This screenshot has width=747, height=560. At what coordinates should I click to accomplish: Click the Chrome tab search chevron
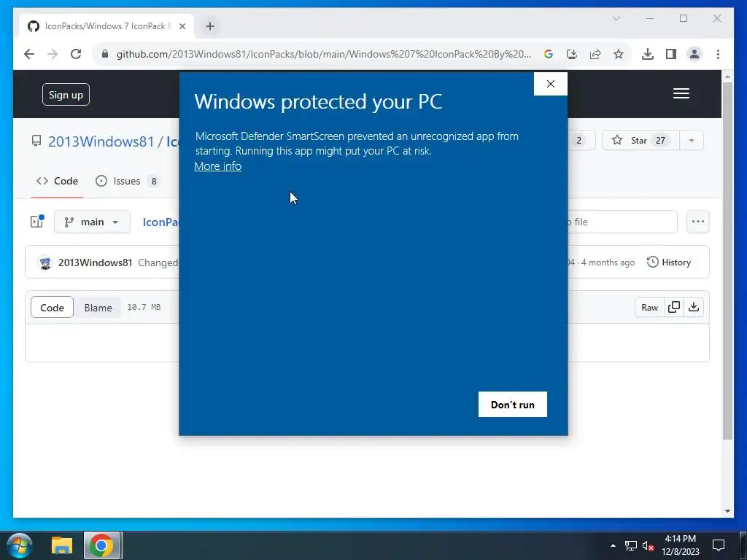[616, 18]
